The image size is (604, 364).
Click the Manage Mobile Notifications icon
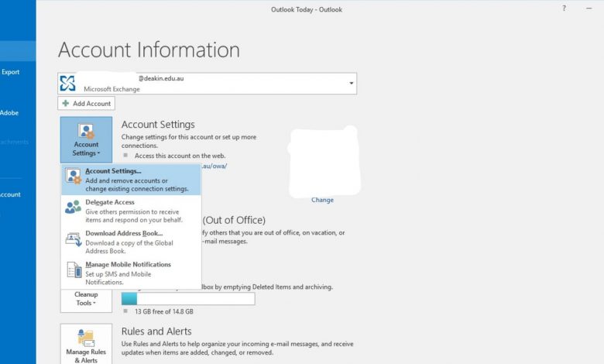(x=74, y=270)
